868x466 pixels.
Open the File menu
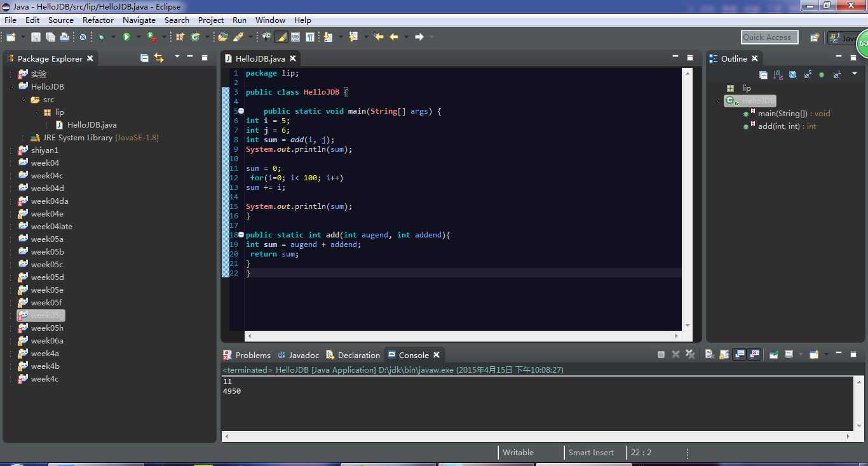tap(10, 20)
